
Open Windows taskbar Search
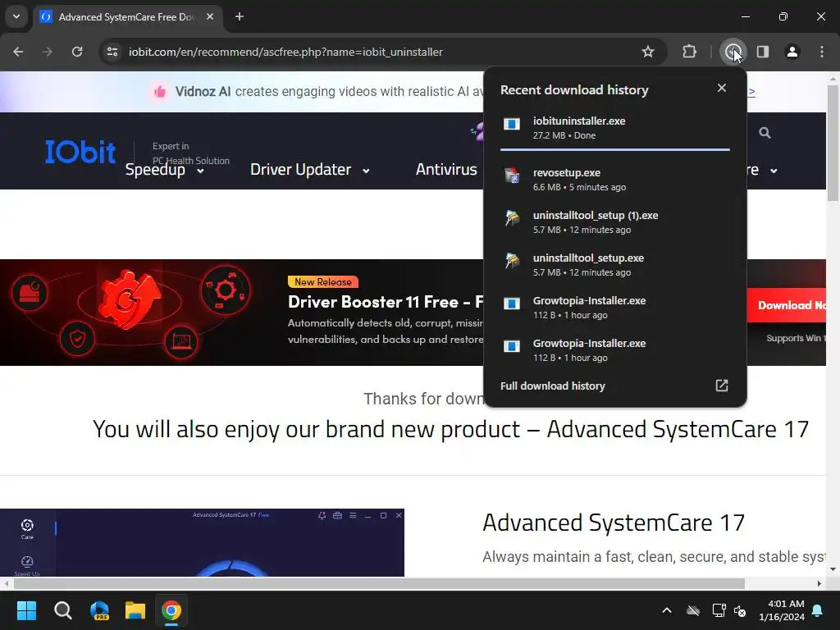(62, 610)
